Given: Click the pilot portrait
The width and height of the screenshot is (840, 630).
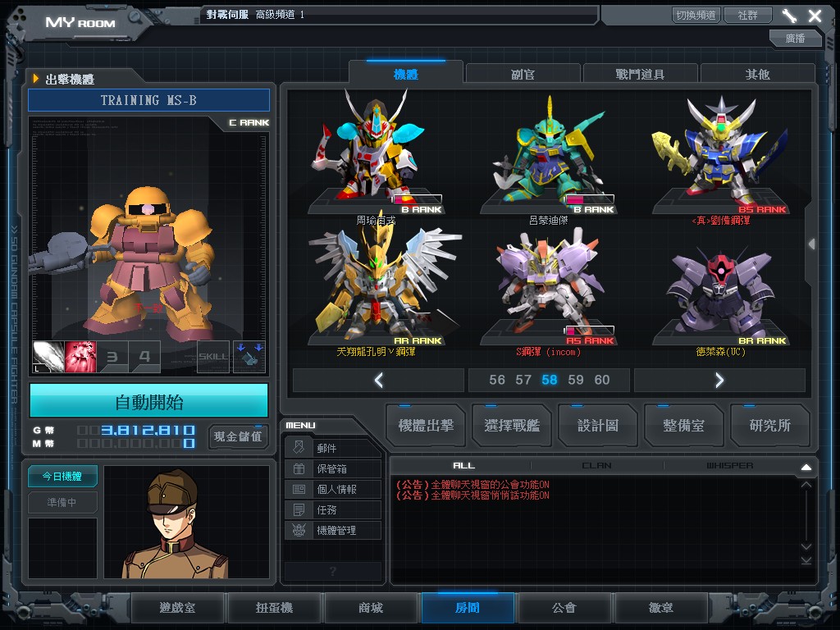Looking at the screenshot, I should (186, 523).
